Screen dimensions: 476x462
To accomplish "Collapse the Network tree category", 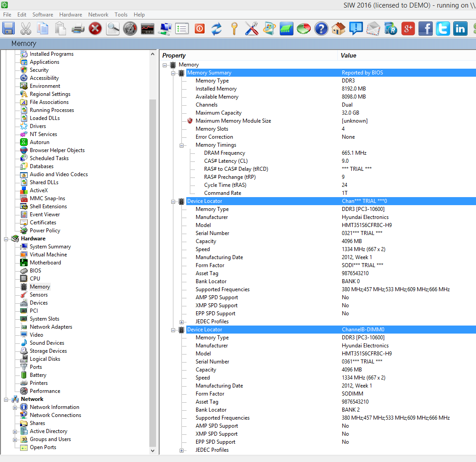I will click(6, 400).
